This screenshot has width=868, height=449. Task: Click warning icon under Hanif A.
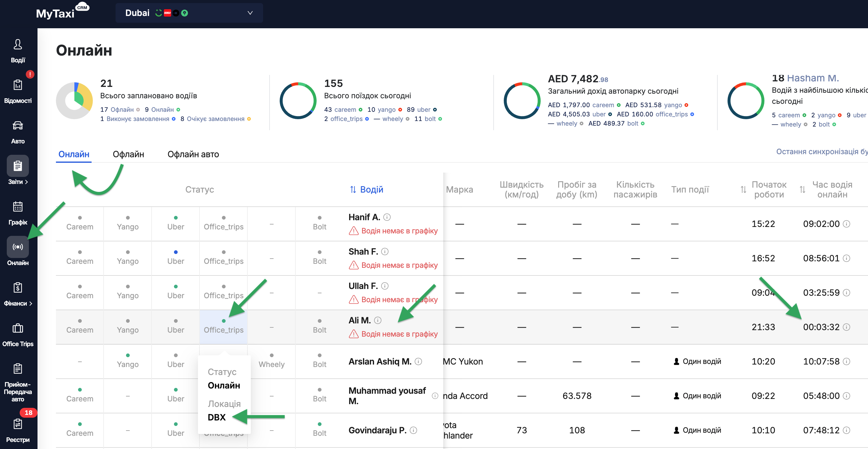(x=353, y=231)
